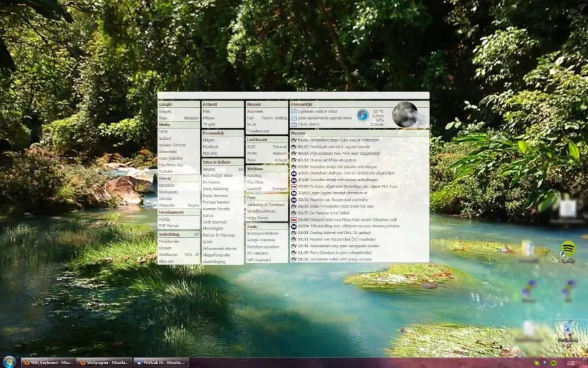Click the moon phase image
Screen dimensions: 588x368
[405, 114]
